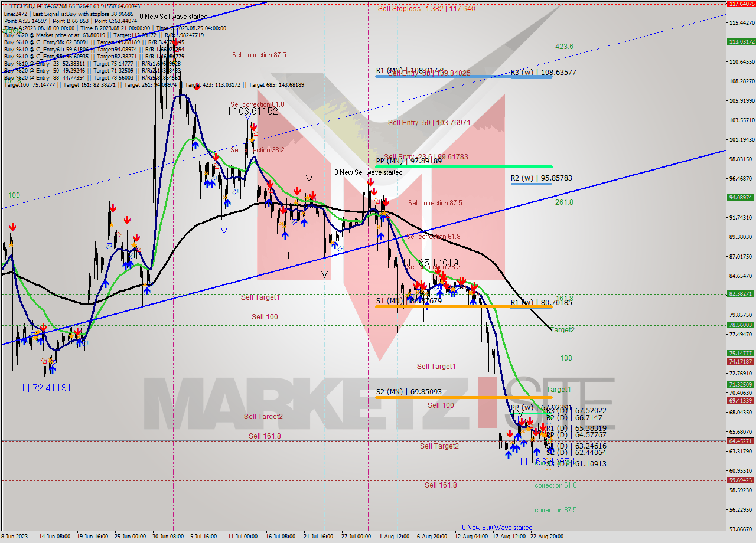This screenshot has height=543, width=756.
Task: Click the 'PP (MN) | 97.89189' pivot label
Action: [409, 161]
